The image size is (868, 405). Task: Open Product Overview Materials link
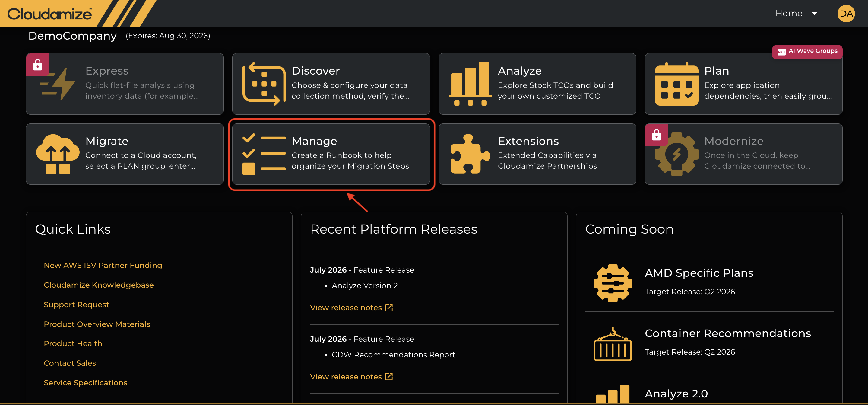(x=97, y=324)
